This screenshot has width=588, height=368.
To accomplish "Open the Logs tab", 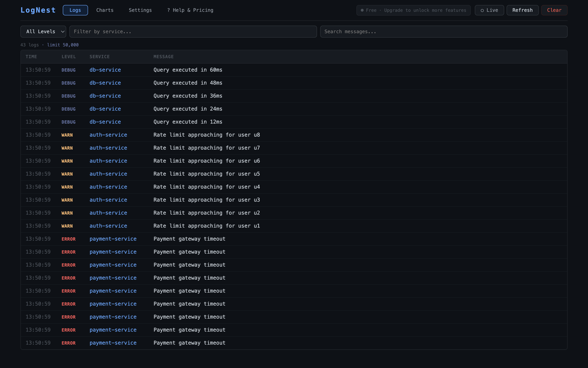I will tap(75, 10).
